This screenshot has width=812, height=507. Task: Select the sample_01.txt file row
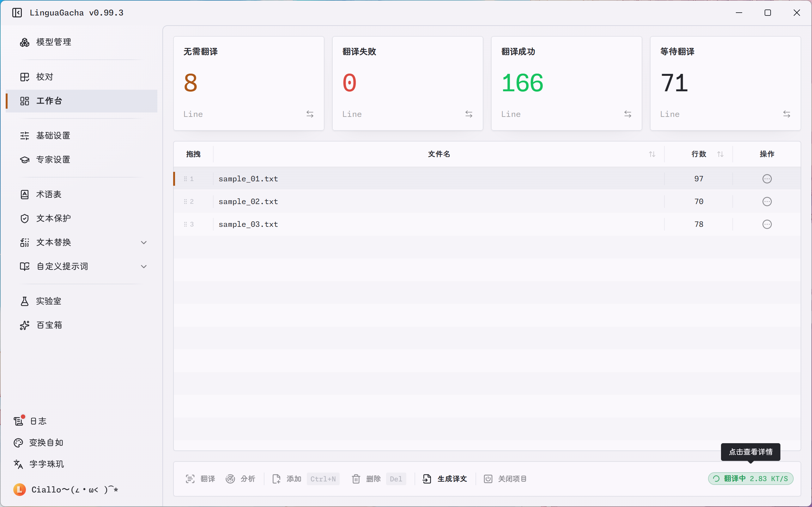487,179
